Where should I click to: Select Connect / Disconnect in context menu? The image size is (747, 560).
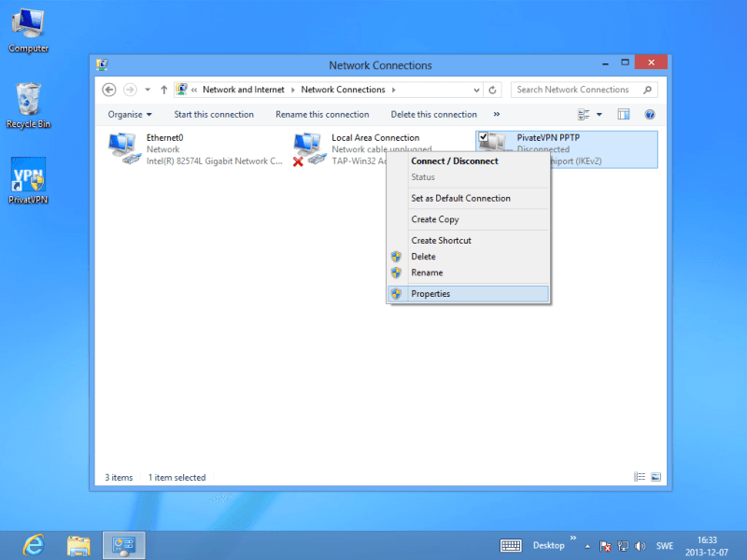[455, 161]
